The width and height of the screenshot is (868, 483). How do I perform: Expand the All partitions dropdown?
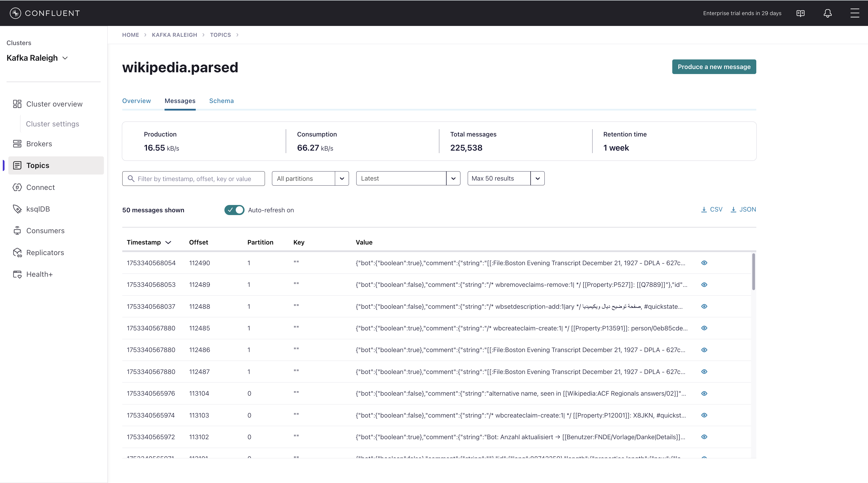(342, 179)
